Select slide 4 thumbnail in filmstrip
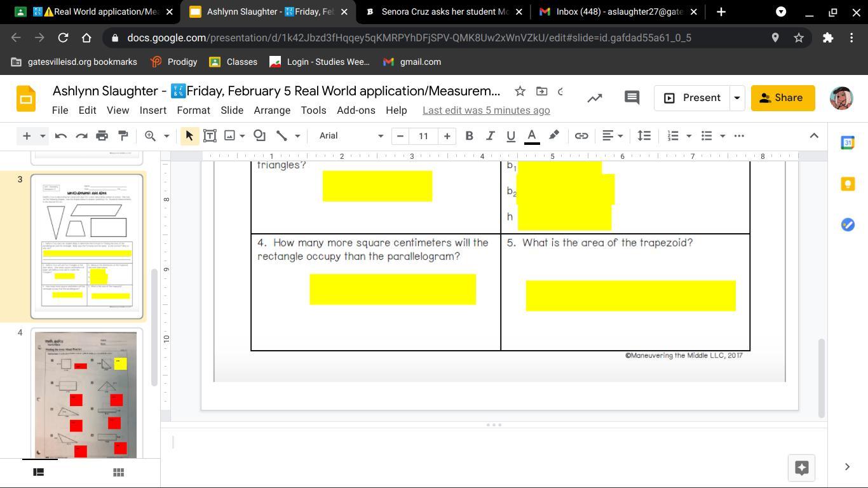The width and height of the screenshot is (868, 488). (x=86, y=394)
